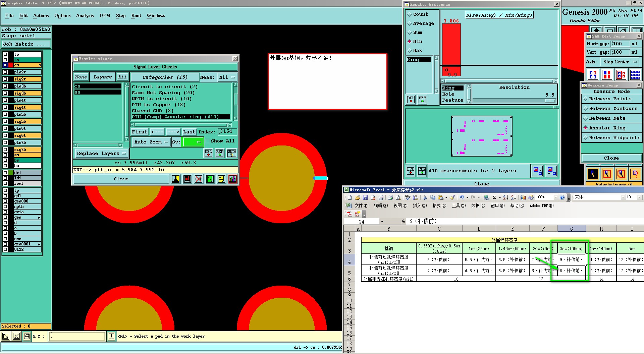Click the question-mark step tool icon
Screen dimensions: 644x354
[635, 174]
